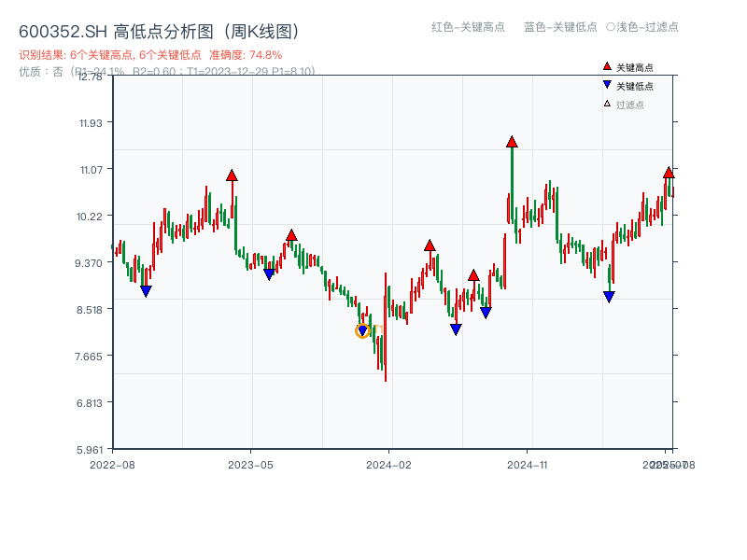Click the 12.78 y-axis label
This screenshot has height=560, width=747.
point(90,77)
